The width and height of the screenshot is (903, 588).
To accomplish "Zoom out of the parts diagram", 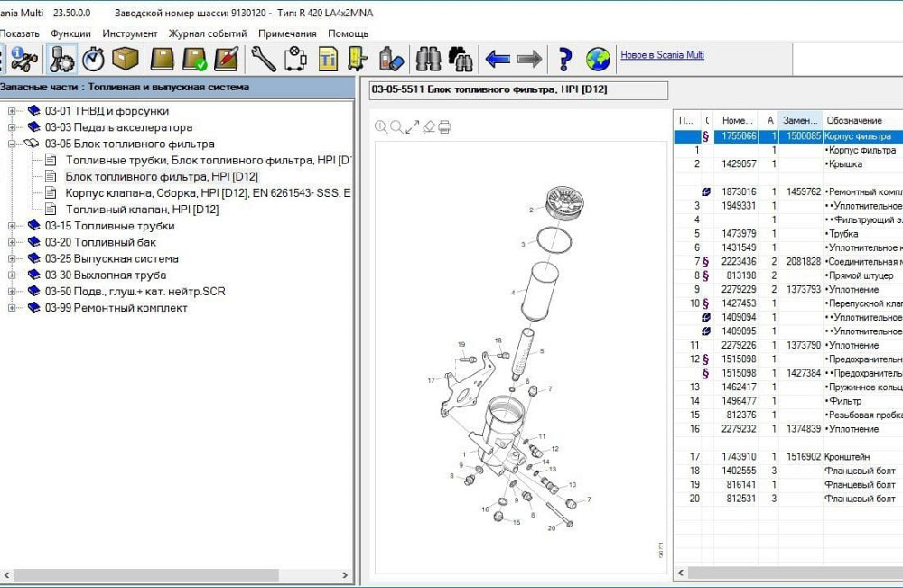I will click(396, 127).
